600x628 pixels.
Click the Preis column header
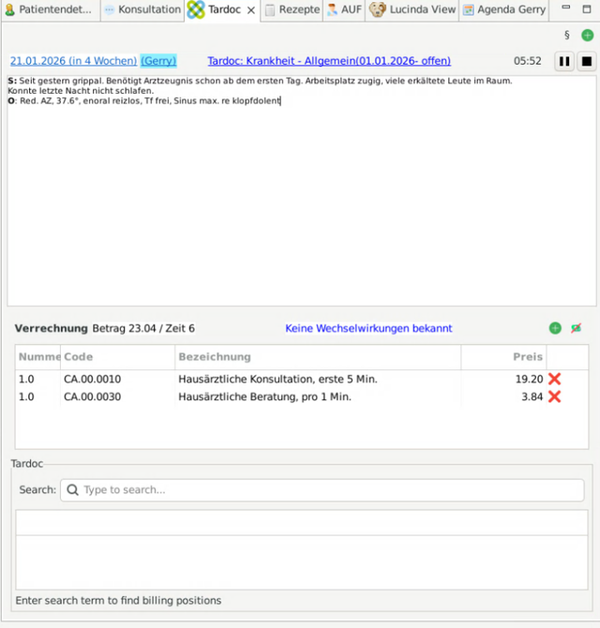click(504, 357)
